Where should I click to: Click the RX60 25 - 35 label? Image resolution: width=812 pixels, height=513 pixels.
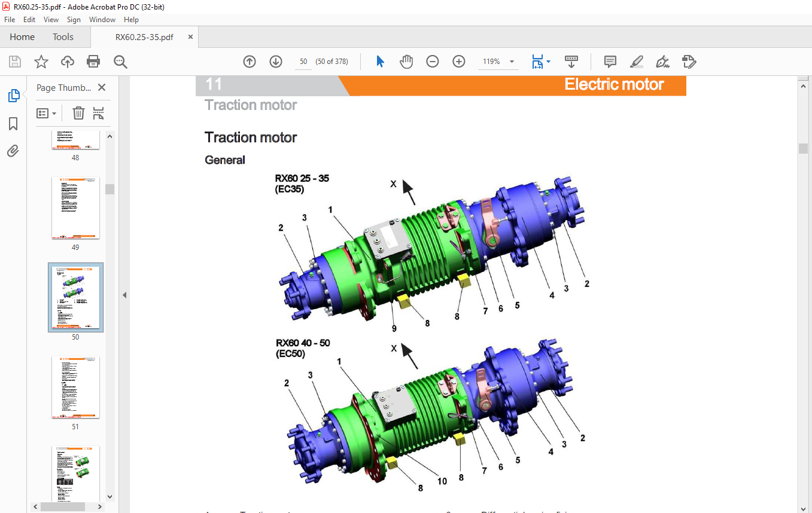click(x=302, y=178)
